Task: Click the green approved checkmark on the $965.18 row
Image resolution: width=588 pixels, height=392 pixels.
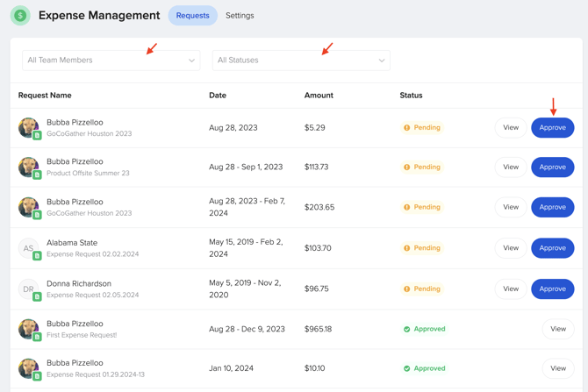Action: point(407,330)
